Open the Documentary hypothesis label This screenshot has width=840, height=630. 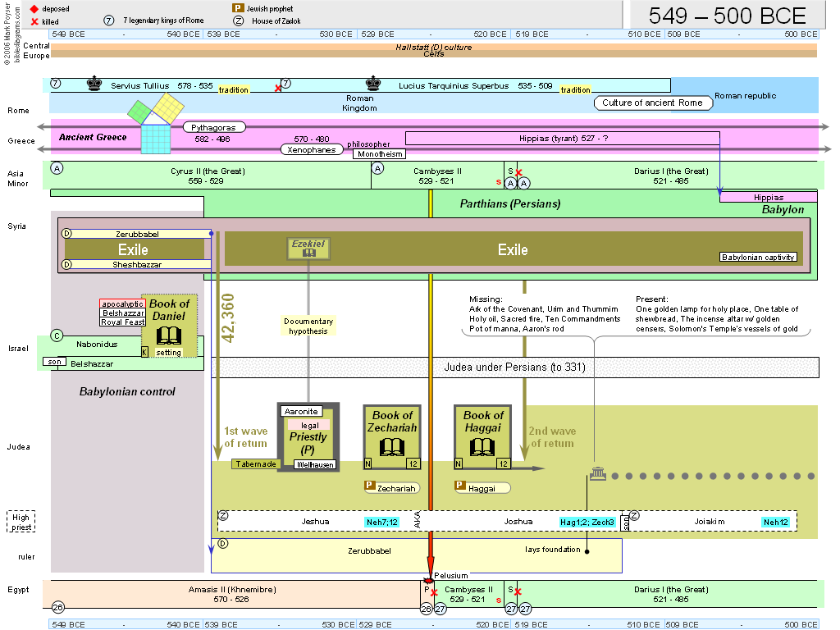point(308,326)
